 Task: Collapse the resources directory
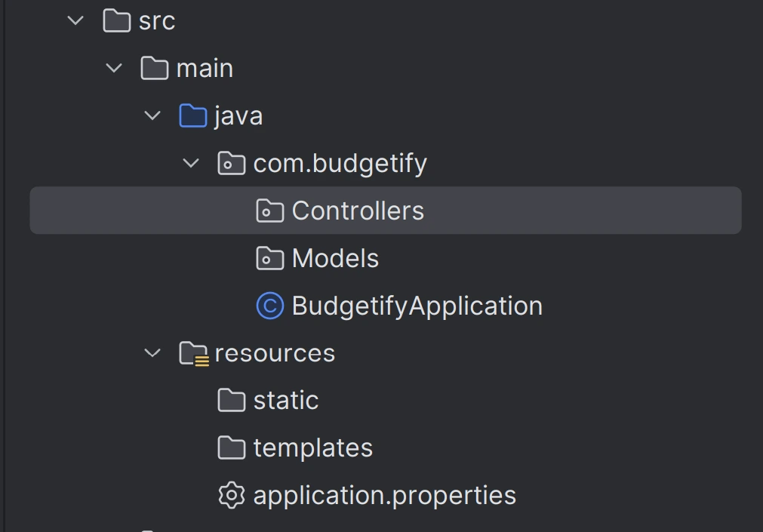(152, 352)
